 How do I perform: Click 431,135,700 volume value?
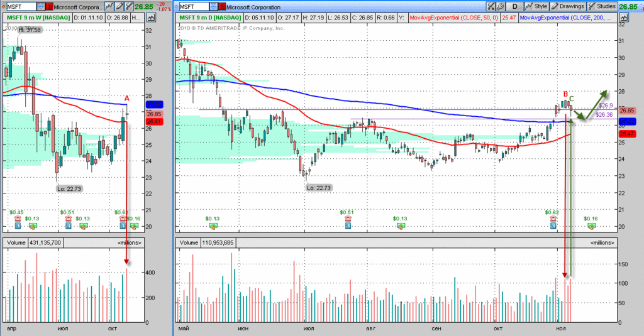point(45,242)
